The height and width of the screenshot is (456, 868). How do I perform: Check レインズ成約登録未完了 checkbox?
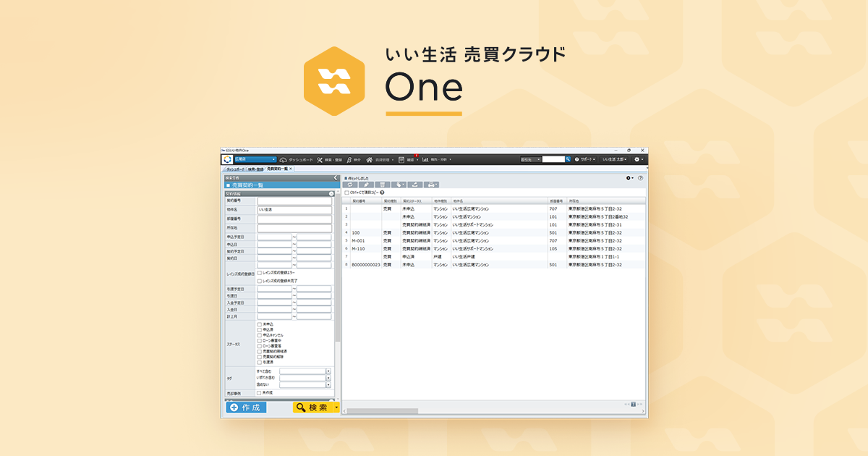[259, 282]
